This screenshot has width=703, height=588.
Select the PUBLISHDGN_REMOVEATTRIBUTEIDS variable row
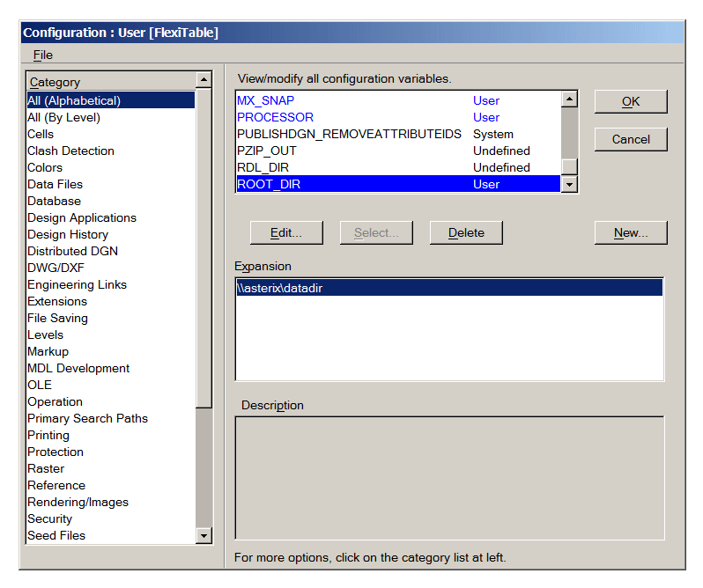pyautogui.click(x=398, y=134)
